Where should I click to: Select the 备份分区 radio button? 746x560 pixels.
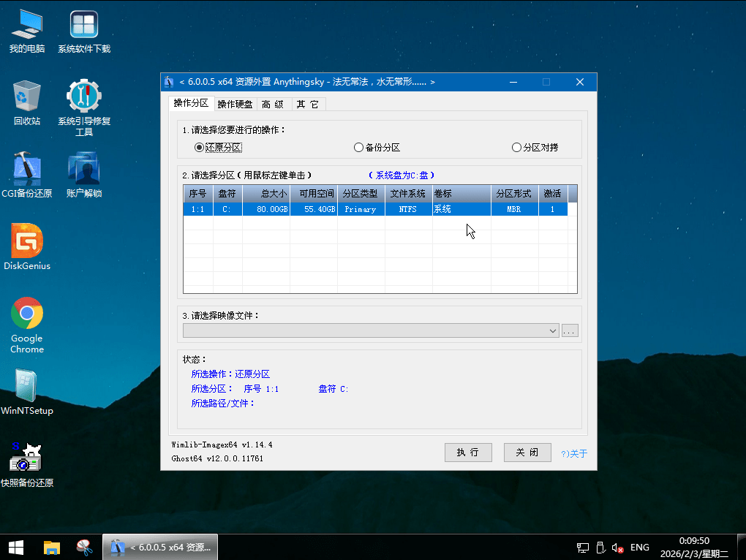(358, 147)
